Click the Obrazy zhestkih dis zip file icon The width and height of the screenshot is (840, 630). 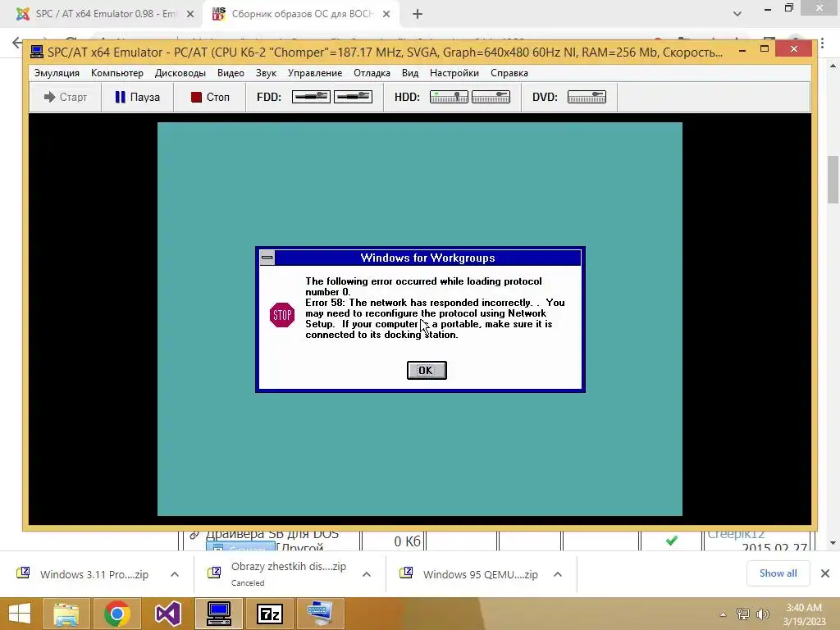214,573
